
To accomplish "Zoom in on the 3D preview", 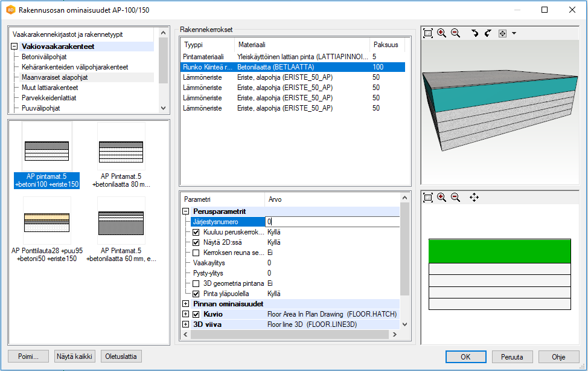I will (x=442, y=33).
